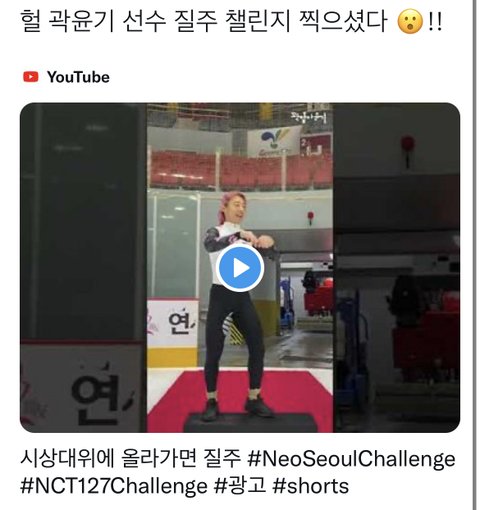Click the left blurred panel of video card
This screenshot has height=510, width=480.
point(83,268)
